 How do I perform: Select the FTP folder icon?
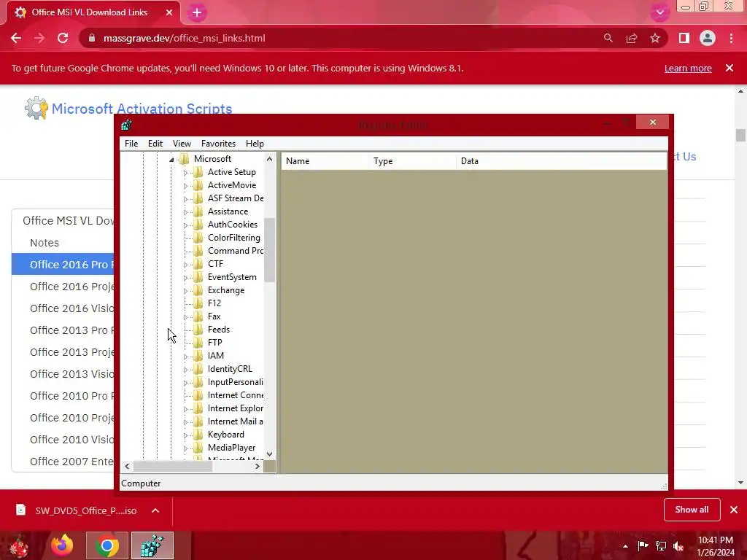pos(198,343)
